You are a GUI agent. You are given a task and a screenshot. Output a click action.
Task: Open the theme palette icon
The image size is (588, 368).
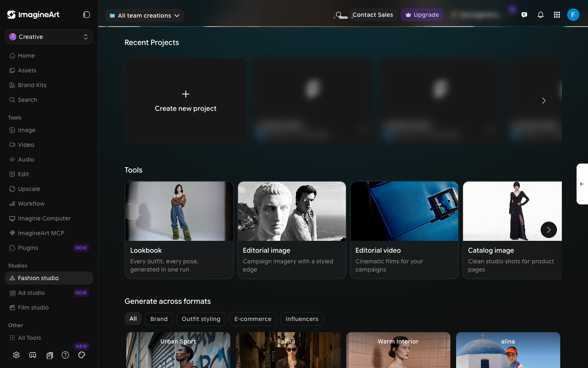tap(82, 355)
